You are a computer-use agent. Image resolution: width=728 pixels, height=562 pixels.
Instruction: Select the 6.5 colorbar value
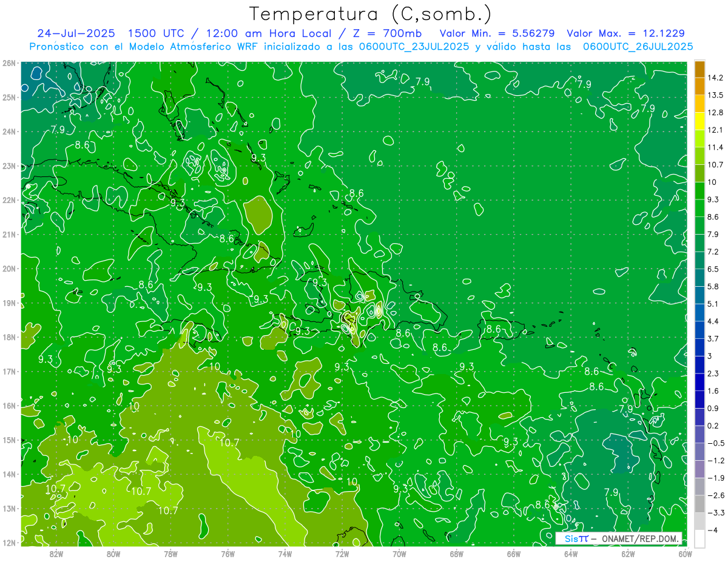coord(713,269)
